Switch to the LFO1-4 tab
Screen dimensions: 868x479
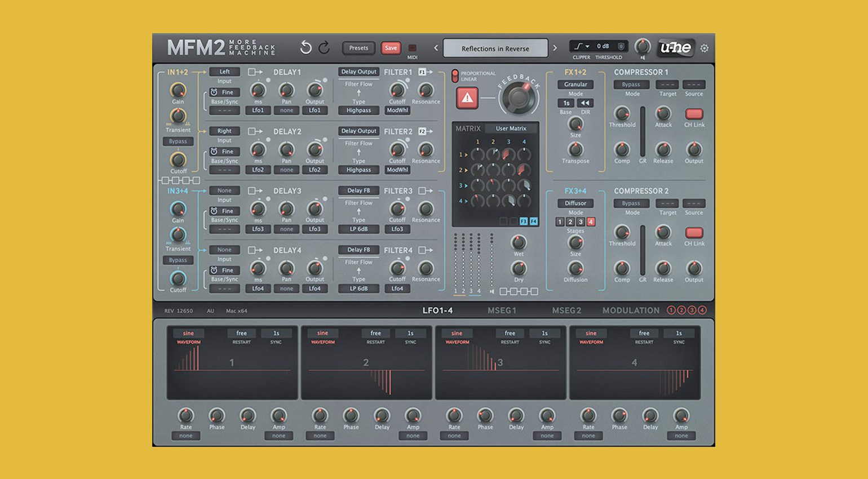pyautogui.click(x=437, y=311)
